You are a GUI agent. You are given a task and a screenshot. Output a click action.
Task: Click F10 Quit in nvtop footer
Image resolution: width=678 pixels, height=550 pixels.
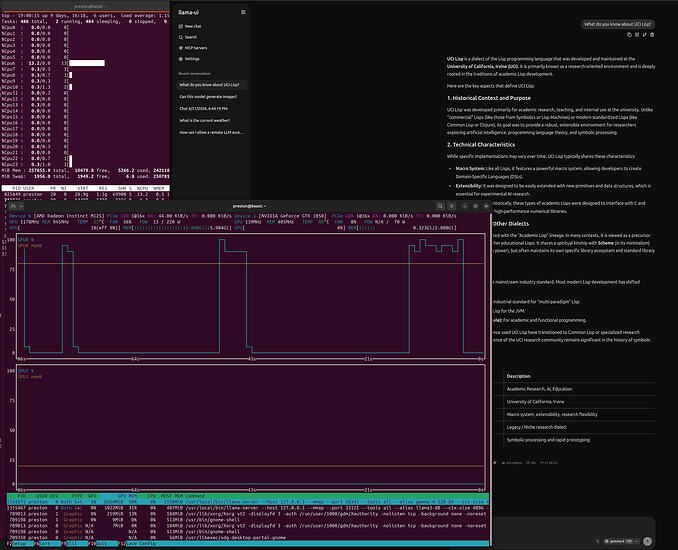click(x=103, y=544)
